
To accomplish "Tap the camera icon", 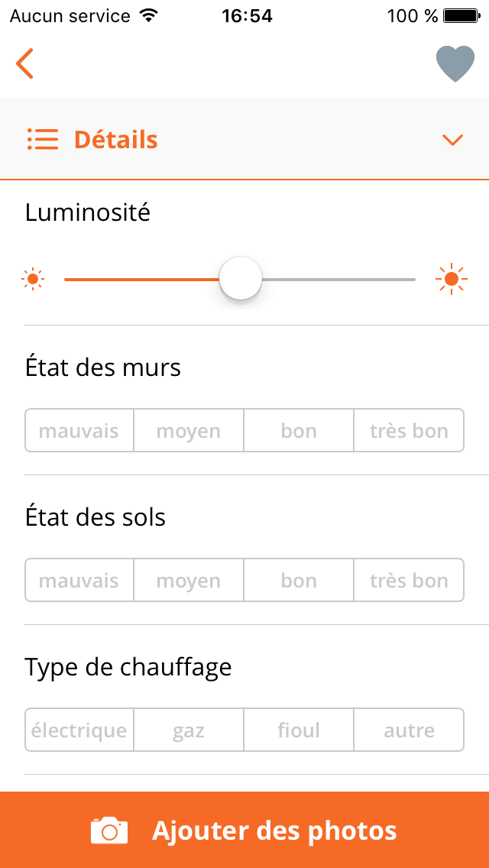I will 109,831.
